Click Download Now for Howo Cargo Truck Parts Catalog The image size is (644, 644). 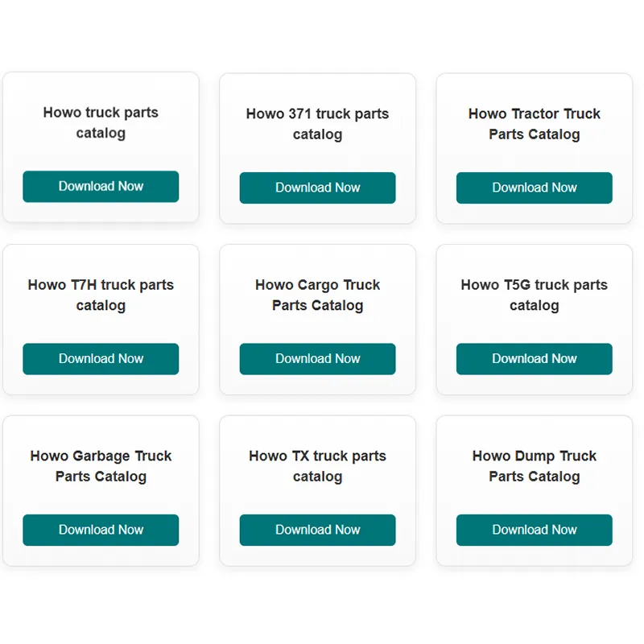pos(317,359)
